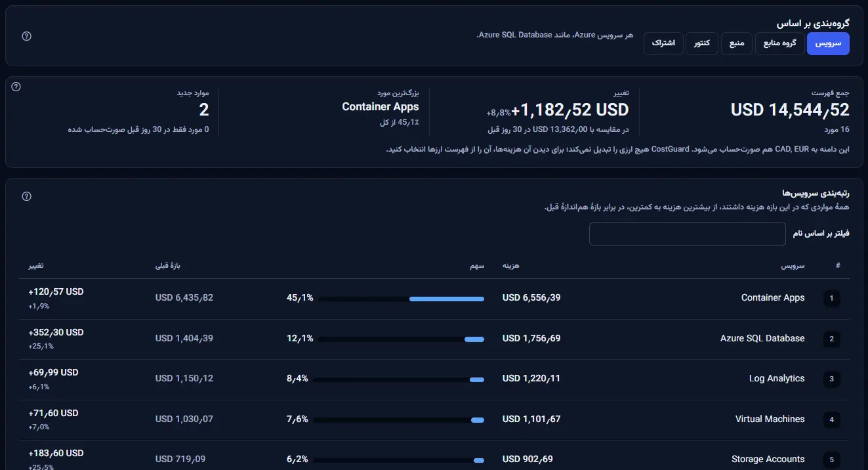Click rank badge 3 beside Log Analytics
This screenshot has height=470, width=868.
831,379
